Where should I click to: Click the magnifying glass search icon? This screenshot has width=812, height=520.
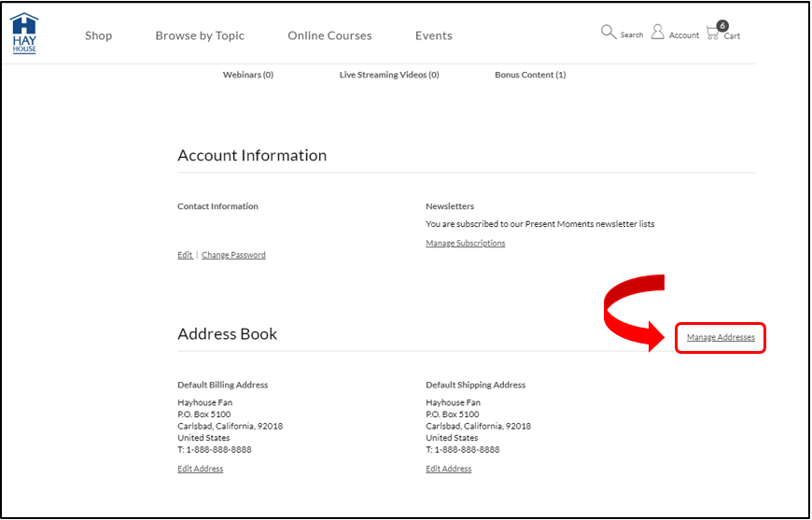(x=609, y=32)
